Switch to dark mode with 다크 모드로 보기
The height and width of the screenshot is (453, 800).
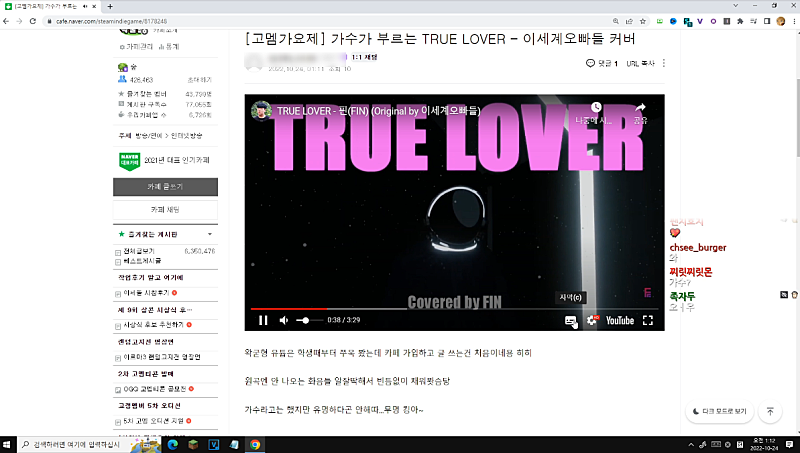(719, 411)
